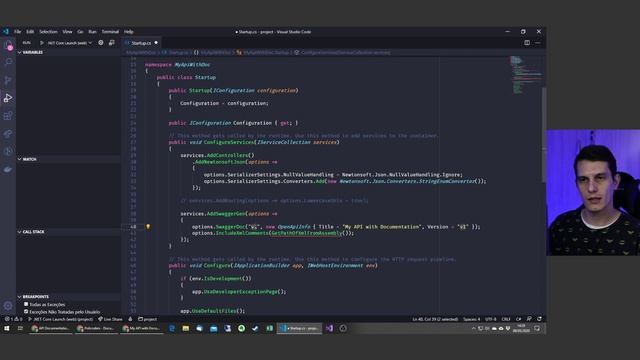Select the Run and Debug activity icon
The width and height of the screenshot is (640, 360).
(8, 98)
